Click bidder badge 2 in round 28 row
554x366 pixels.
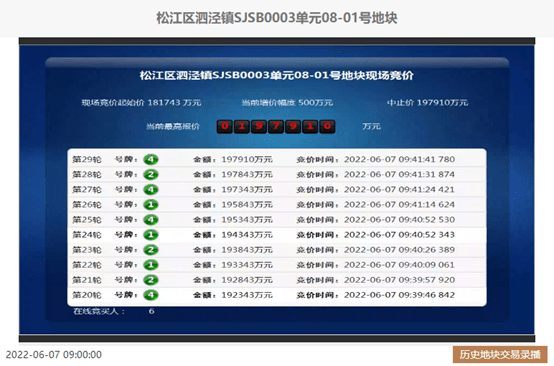click(x=151, y=175)
